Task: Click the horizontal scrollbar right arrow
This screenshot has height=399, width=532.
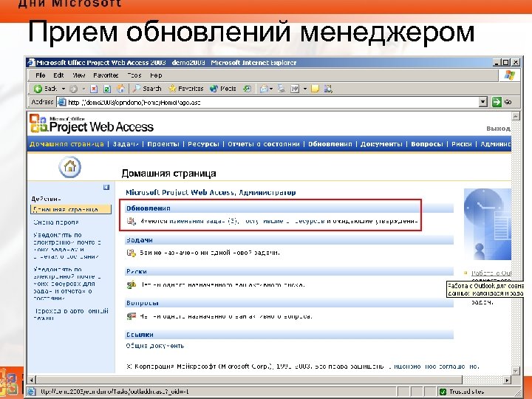Action: coord(507,380)
